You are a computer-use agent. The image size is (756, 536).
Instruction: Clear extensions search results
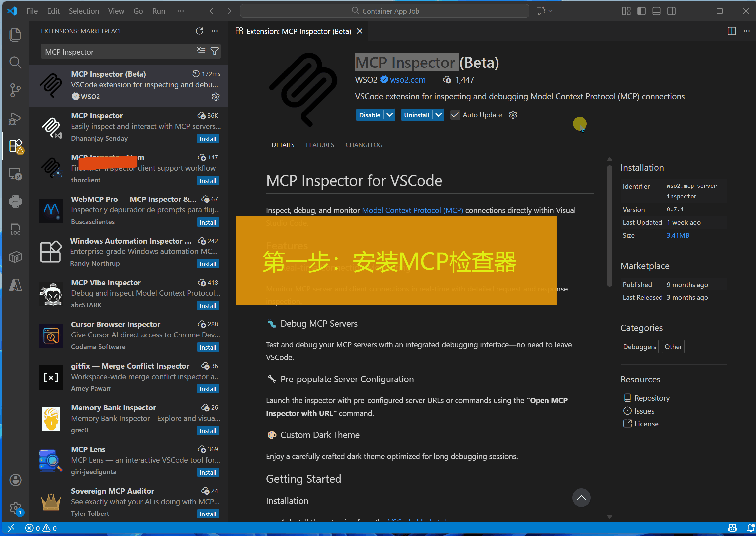pos(201,51)
